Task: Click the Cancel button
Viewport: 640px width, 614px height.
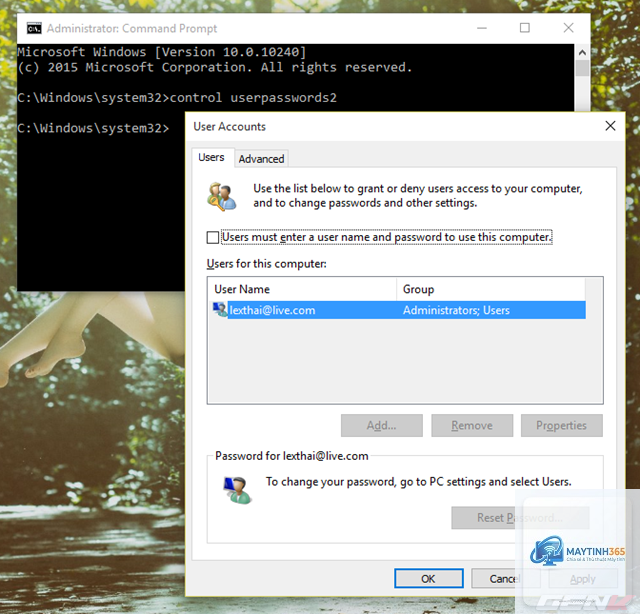Action: pos(505,578)
